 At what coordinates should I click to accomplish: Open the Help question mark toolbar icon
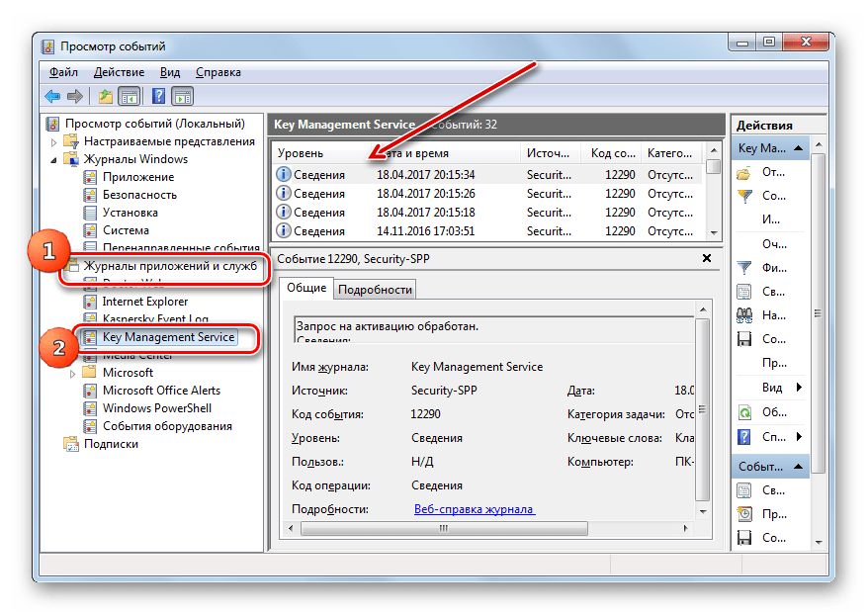tap(158, 97)
